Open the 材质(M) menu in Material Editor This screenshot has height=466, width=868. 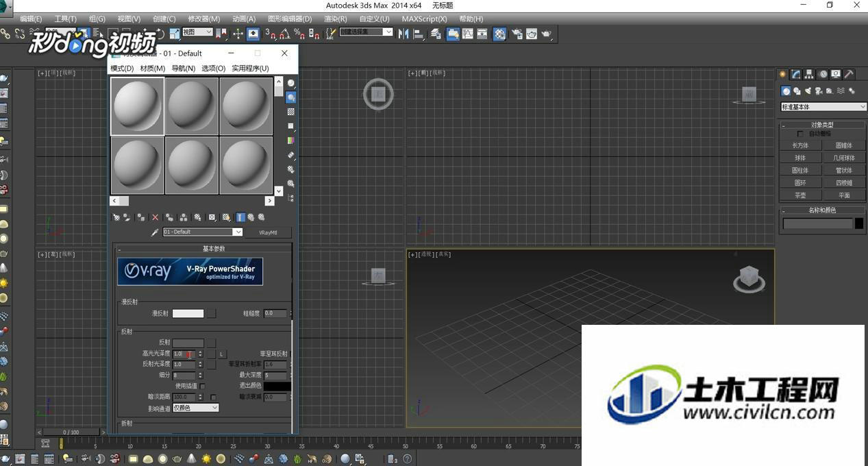[x=153, y=69]
